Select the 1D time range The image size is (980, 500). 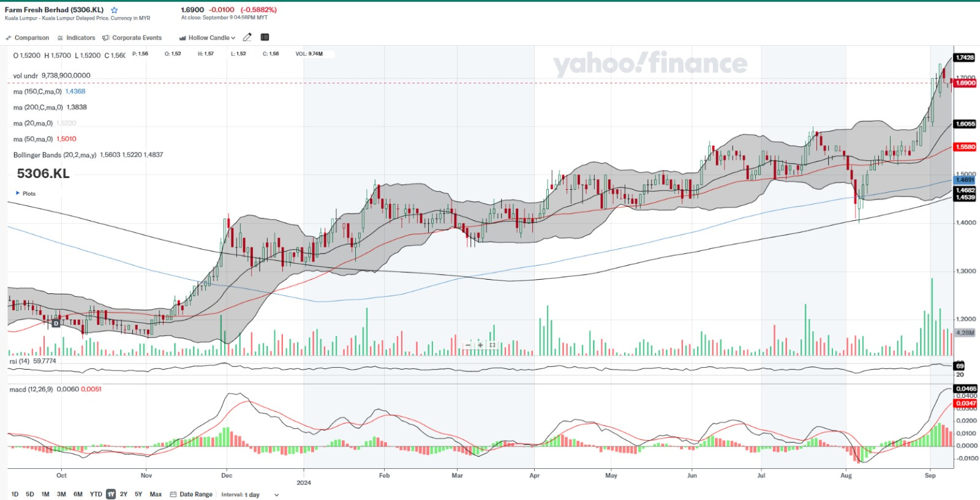click(15, 494)
